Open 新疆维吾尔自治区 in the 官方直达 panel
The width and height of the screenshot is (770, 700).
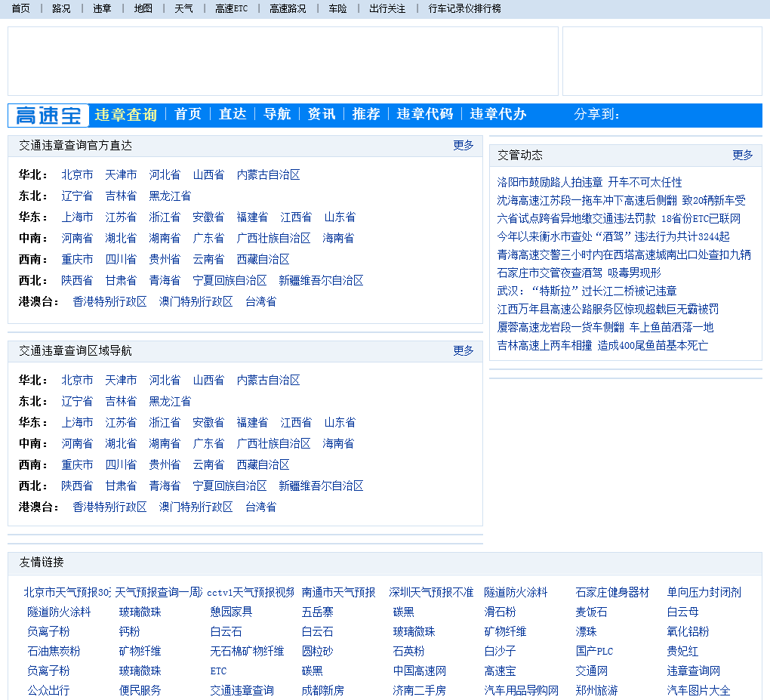(x=321, y=280)
